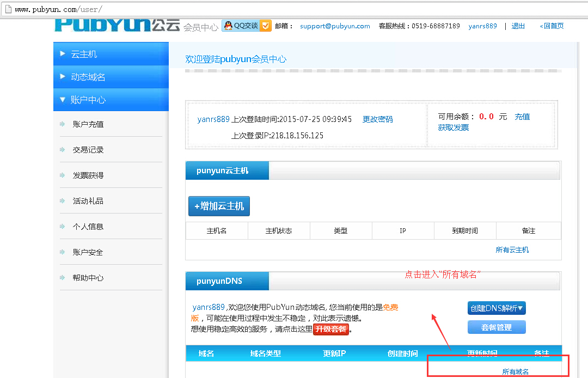This screenshot has height=378, width=588.
Task: Click the 上次登录IP:218.18.156.125 text
Action: coord(277,136)
